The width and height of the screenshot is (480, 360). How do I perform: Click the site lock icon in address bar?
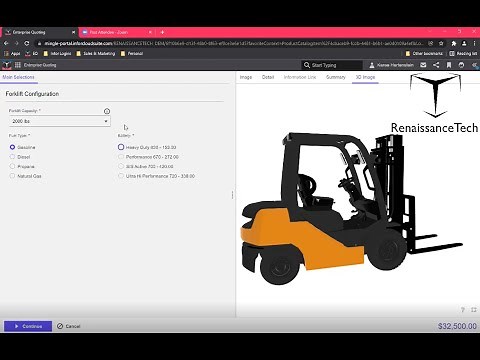pos(39,43)
